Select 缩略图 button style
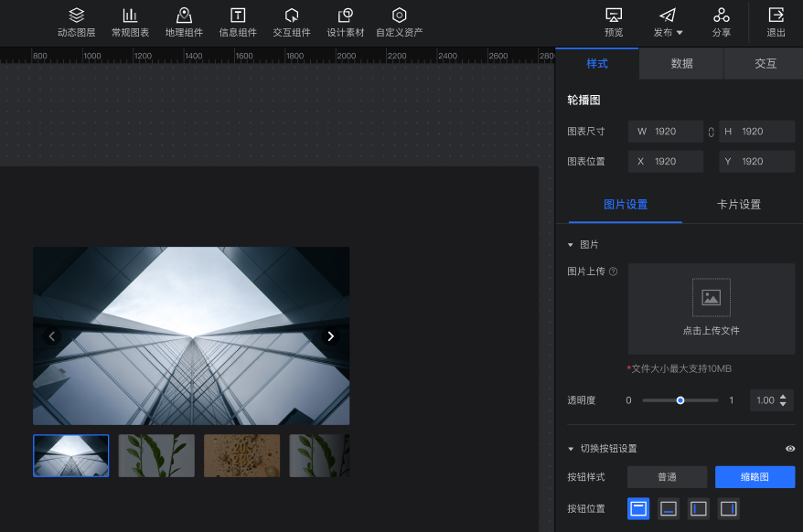 tap(755, 477)
